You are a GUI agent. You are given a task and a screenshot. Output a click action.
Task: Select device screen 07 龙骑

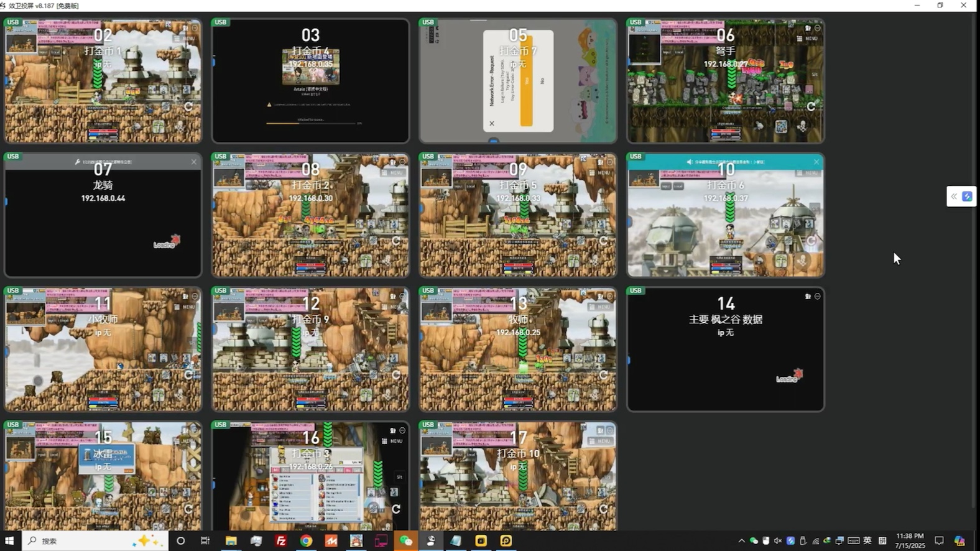103,215
